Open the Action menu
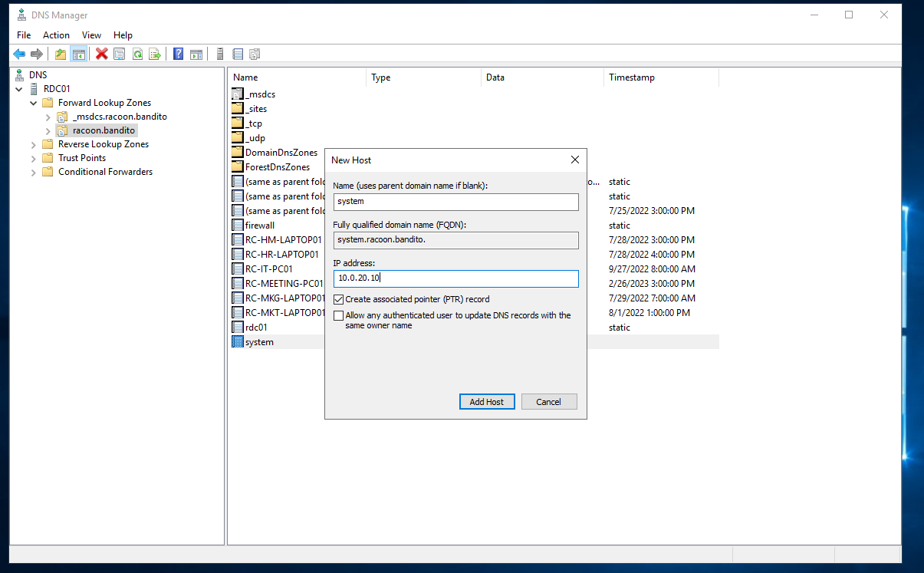The height and width of the screenshot is (573, 924). click(56, 35)
